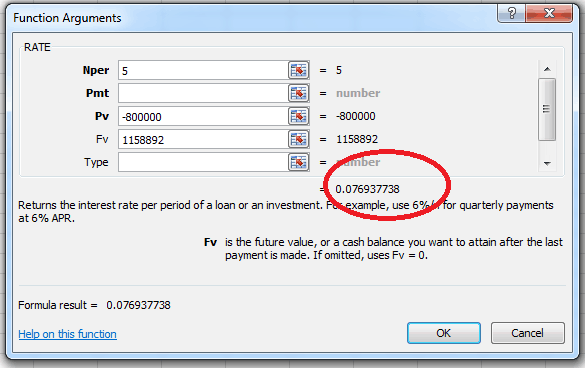This screenshot has height=368, width=585.
Task: Click the arguments list scroll up arrow
Action: [x=547, y=69]
